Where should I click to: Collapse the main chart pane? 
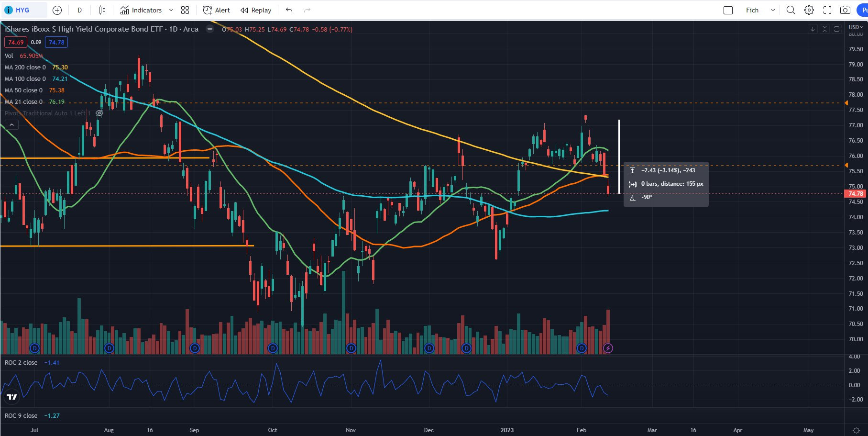[x=824, y=29]
